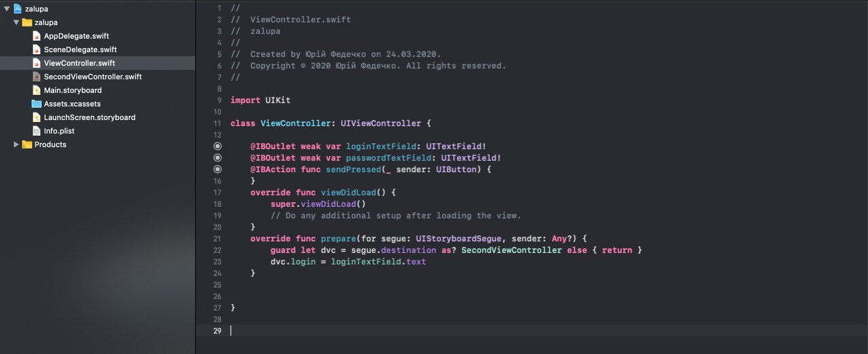Collapse the zalupa folder group triangle

16,22
